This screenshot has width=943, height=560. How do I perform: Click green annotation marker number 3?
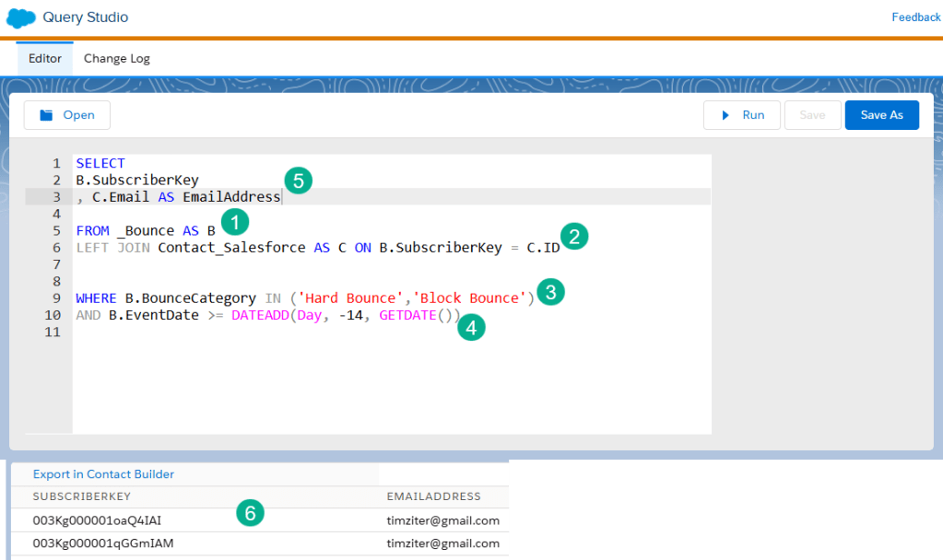[x=550, y=293]
